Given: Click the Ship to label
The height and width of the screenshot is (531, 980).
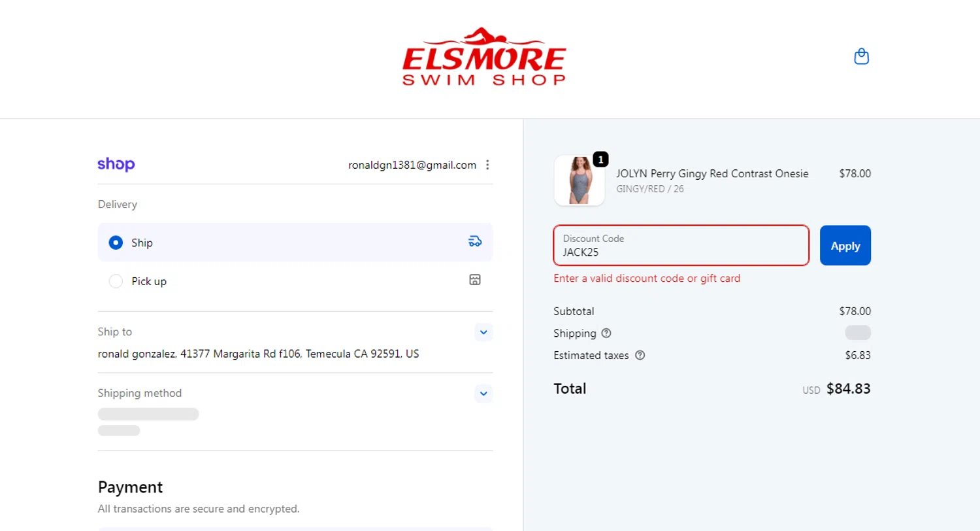Looking at the screenshot, I should pos(115,332).
